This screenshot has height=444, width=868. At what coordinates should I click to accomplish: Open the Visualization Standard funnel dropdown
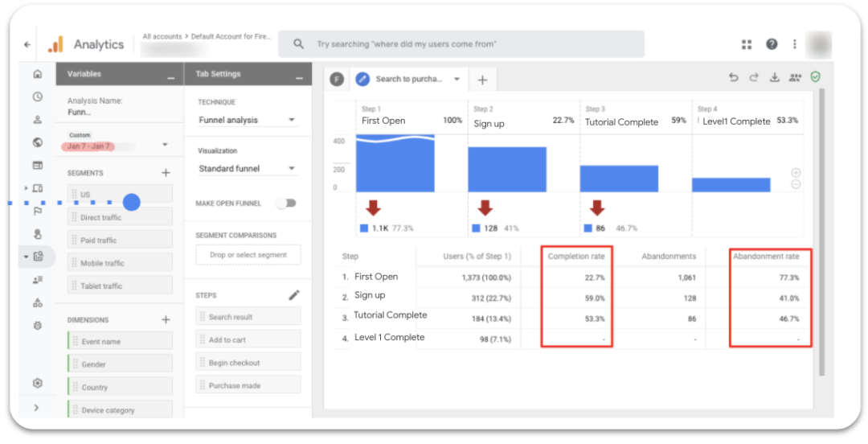coord(248,168)
